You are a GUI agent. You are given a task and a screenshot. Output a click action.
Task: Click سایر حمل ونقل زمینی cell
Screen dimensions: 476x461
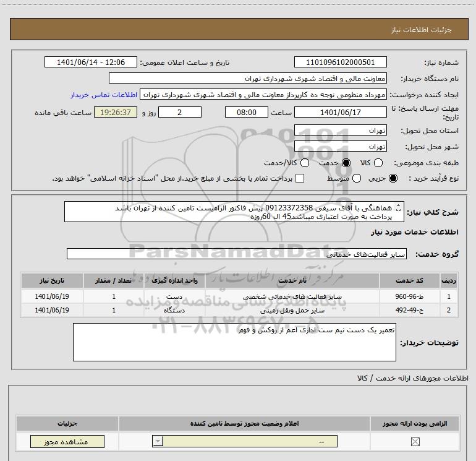point(292,310)
